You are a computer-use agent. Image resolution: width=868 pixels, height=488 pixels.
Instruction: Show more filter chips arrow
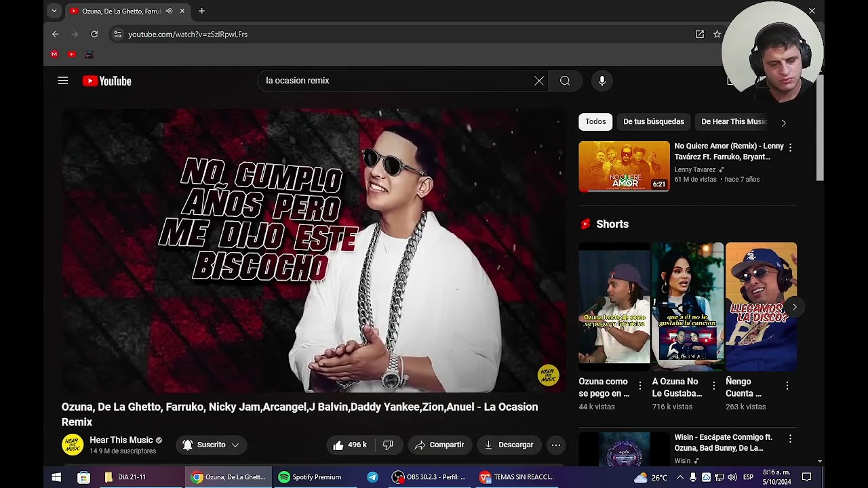(x=783, y=123)
